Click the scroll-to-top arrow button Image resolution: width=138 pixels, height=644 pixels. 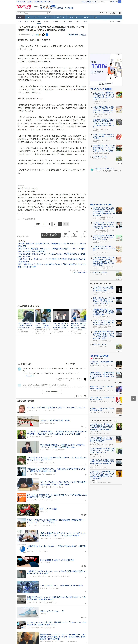click(x=133, y=398)
